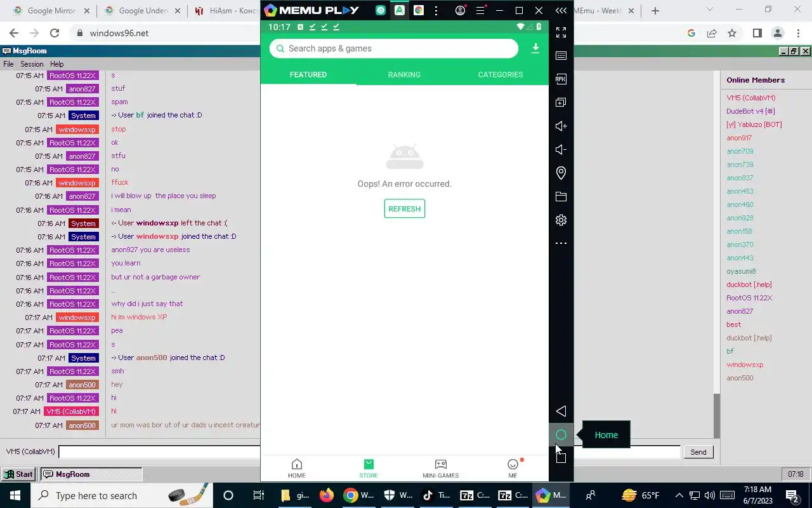
Task: Click the Android back triangle in MEmu sidebar
Action: point(561,411)
